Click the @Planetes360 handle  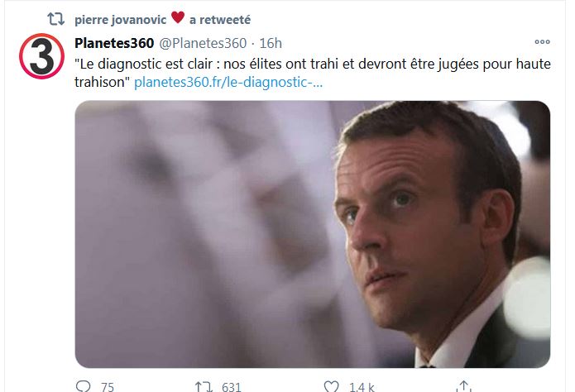tap(205, 43)
